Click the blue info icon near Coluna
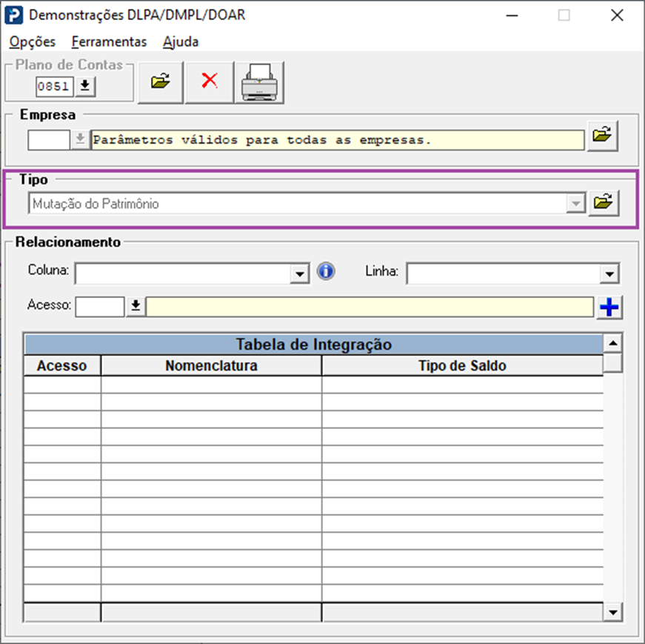 coord(326,271)
